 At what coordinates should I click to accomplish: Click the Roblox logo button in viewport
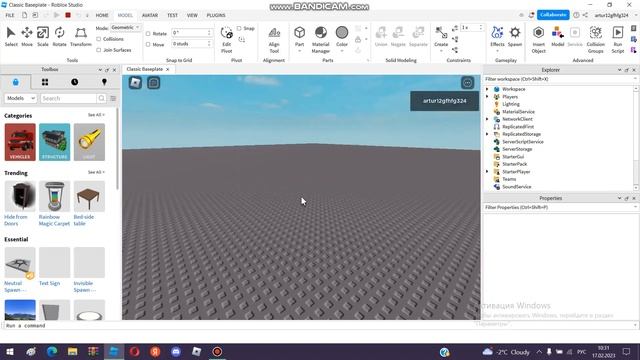pyautogui.click(x=136, y=83)
